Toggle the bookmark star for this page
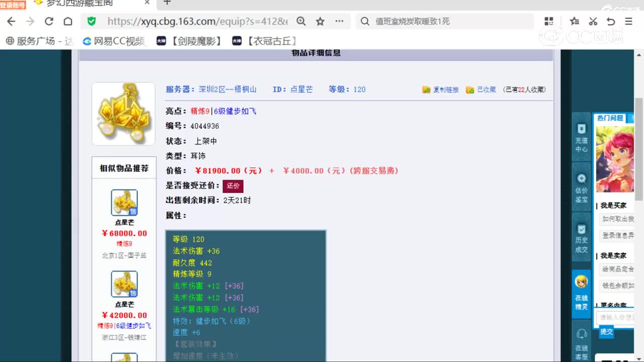The height and width of the screenshot is (362, 644). (319, 22)
